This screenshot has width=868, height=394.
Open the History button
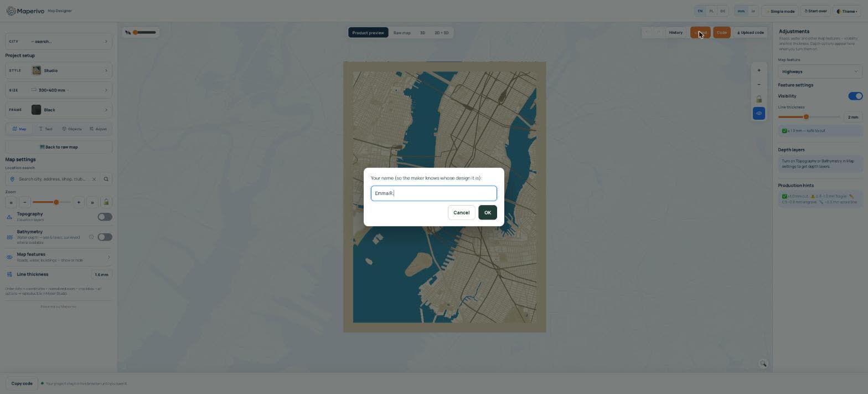[x=675, y=33]
